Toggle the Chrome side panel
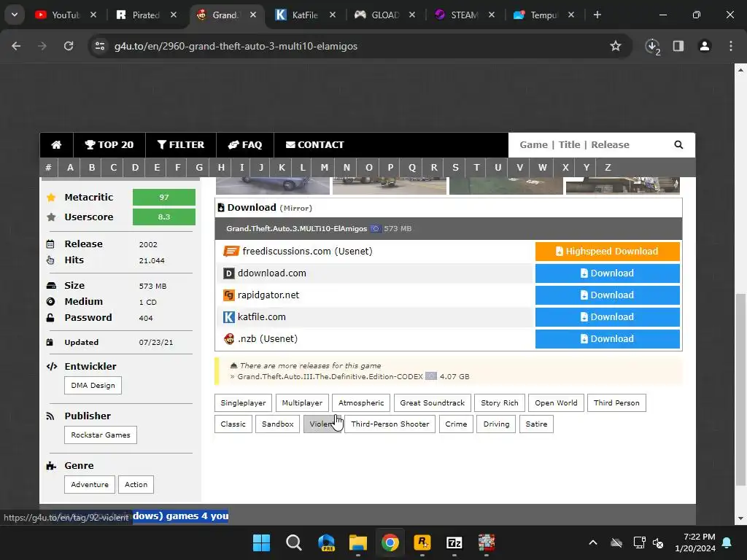Viewport: 747px width, 560px height. [678, 46]
